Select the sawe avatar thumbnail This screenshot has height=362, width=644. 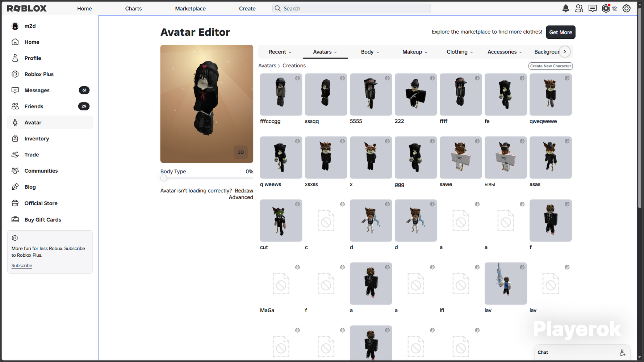[x=461, y=157]
